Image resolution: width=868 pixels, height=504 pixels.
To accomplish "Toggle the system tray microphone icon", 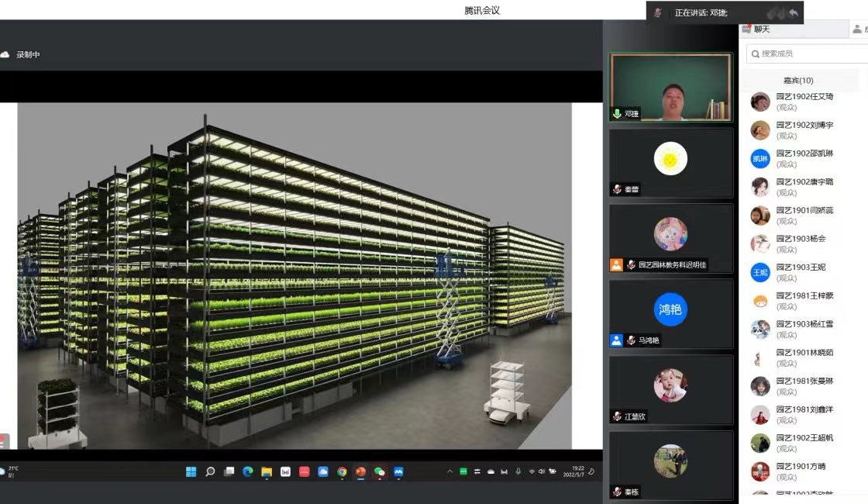I will pyautogui.click(x=518, y=471).
